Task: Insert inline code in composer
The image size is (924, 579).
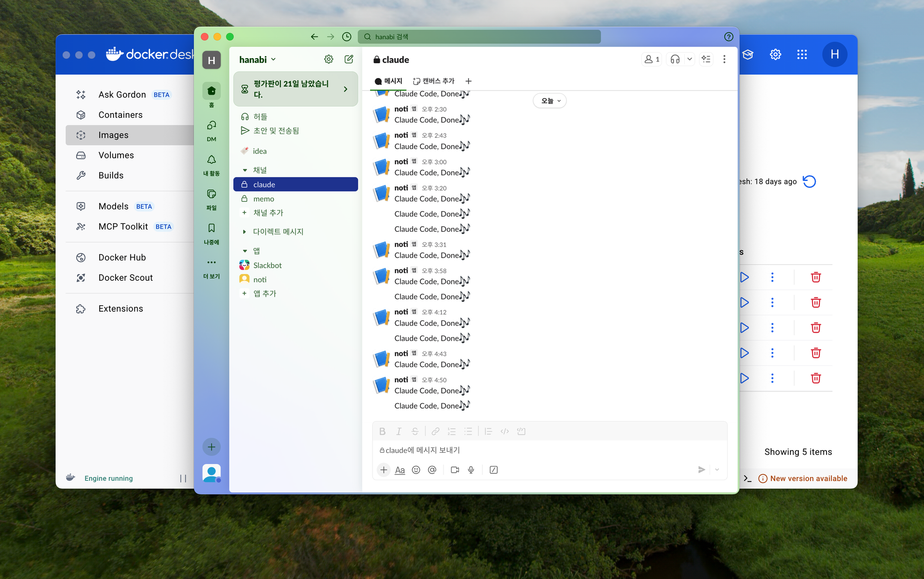Action: pyautogui.click(x=505, y=431)
